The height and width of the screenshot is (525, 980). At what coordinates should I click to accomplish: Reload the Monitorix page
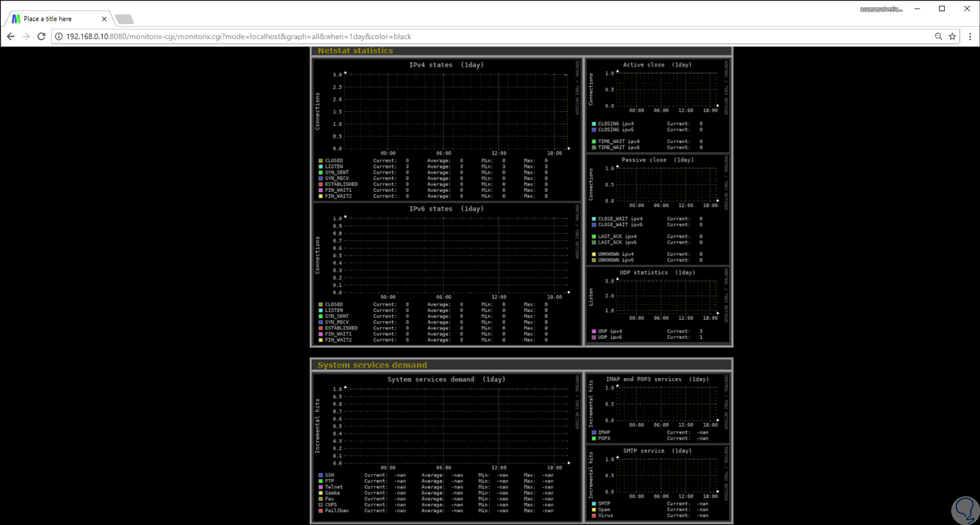tap(42, 37)
